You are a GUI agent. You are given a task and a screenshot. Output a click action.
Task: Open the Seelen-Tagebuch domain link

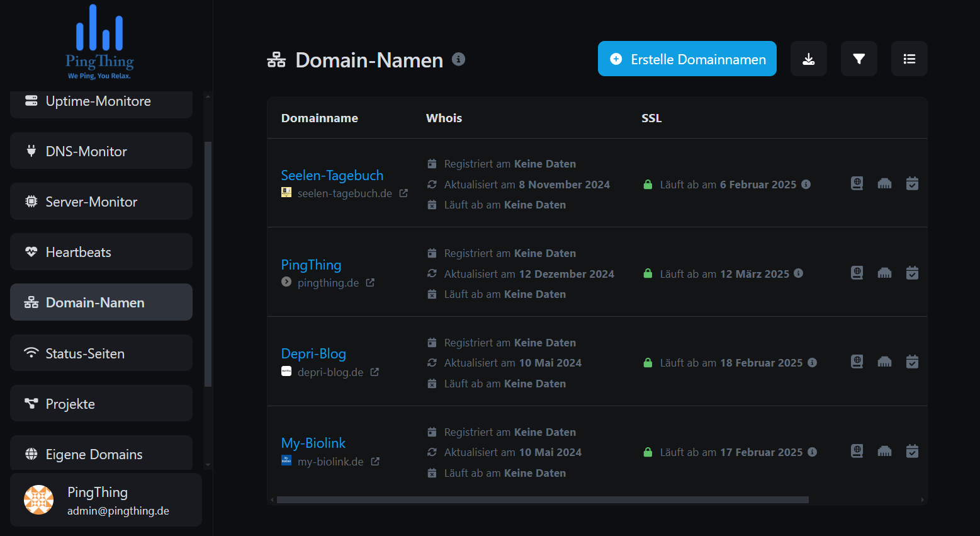click(332, 175)
